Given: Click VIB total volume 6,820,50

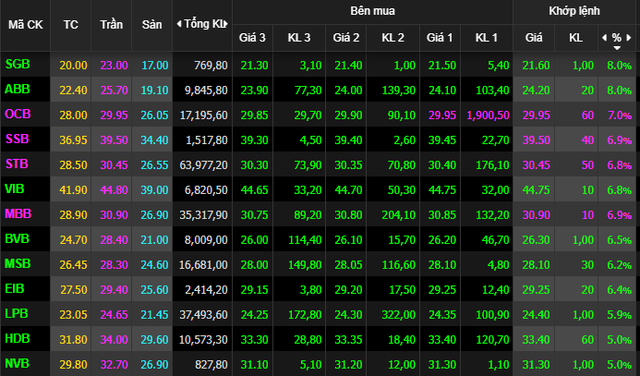Looking at the screenshot, I should (206, 190).
